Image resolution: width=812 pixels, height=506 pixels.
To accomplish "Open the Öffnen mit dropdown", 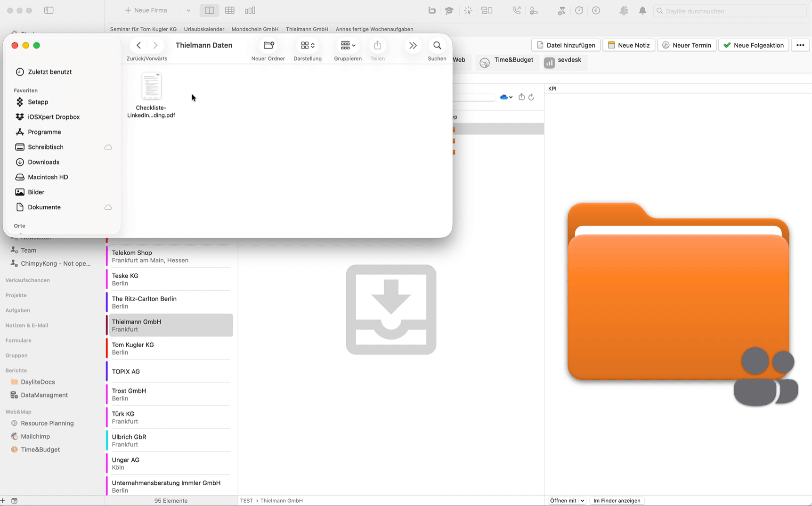I will coord(567,501).
